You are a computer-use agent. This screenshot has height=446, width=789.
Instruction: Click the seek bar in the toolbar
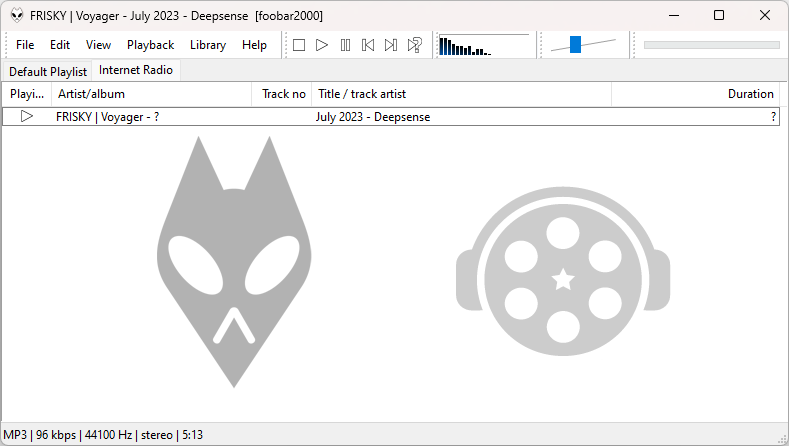click(712, 45)
